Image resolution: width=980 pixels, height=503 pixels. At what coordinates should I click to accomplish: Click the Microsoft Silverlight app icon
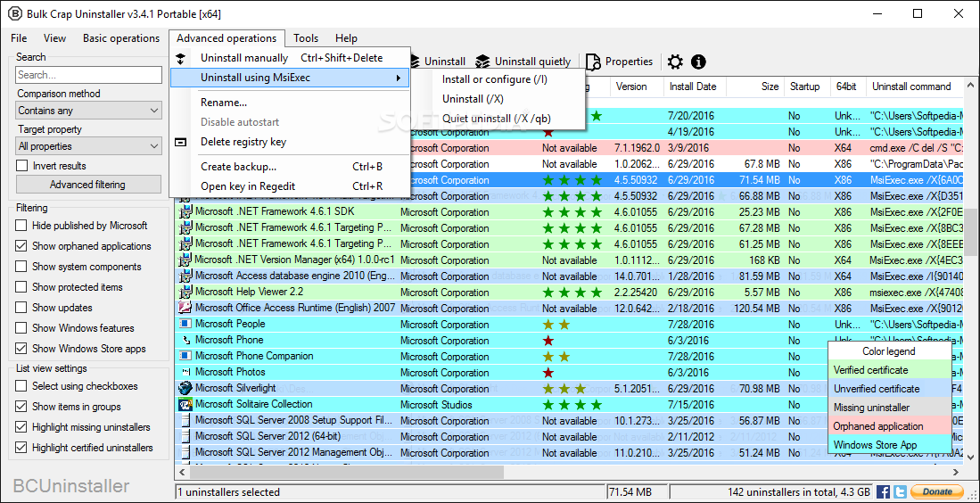(x=185, y=388)
